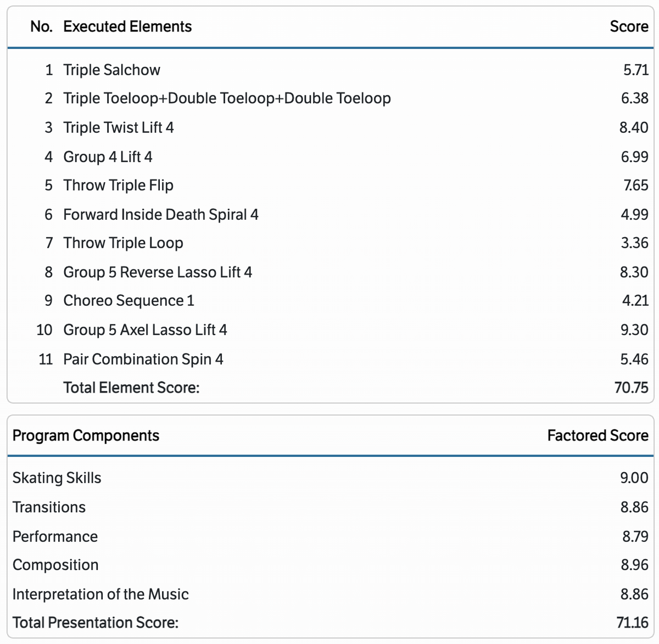659x644 pixels.
Task: Select the Throw Triple Flip row
Action: tap(330, 185)
